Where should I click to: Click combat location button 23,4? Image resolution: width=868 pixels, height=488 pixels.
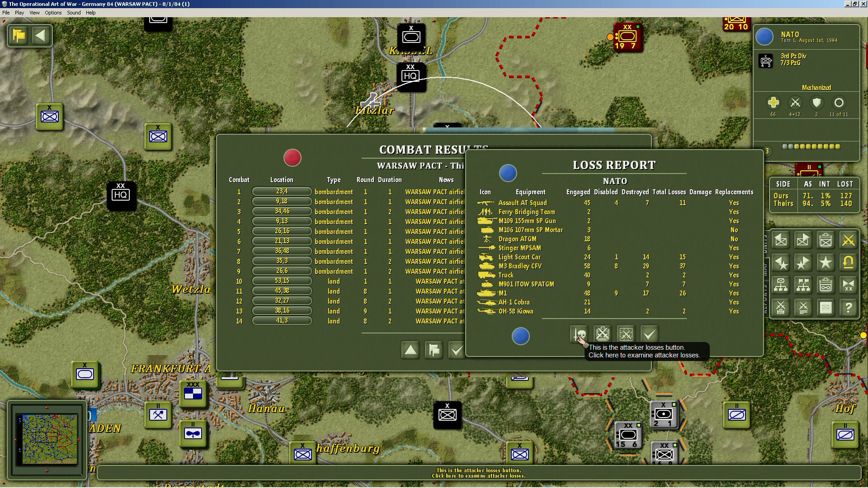[282, 192]
